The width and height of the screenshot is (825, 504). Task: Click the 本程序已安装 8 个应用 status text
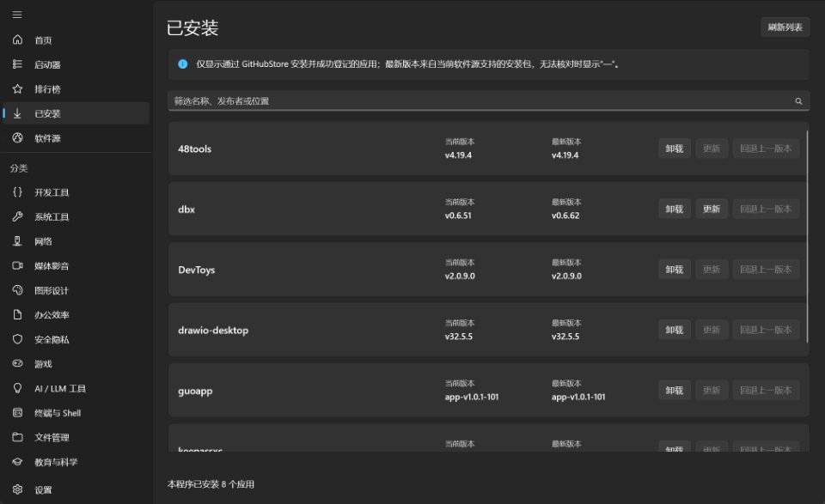(211, 484)
